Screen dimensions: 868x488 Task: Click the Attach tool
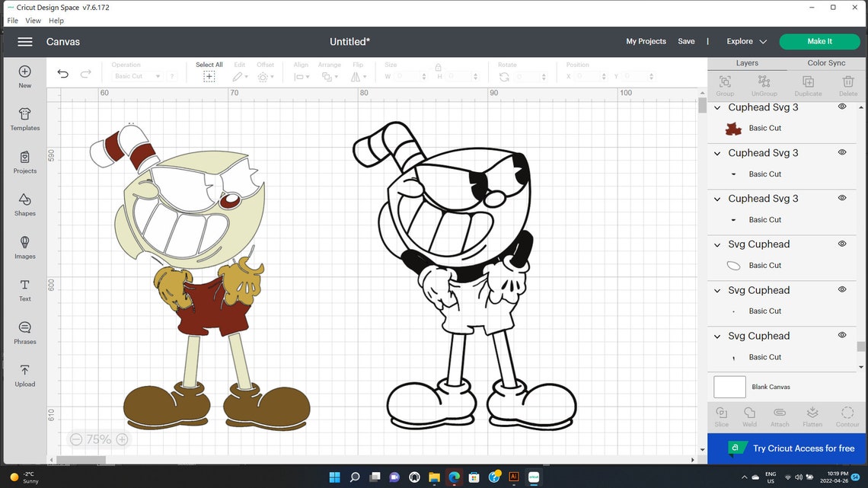779,416
